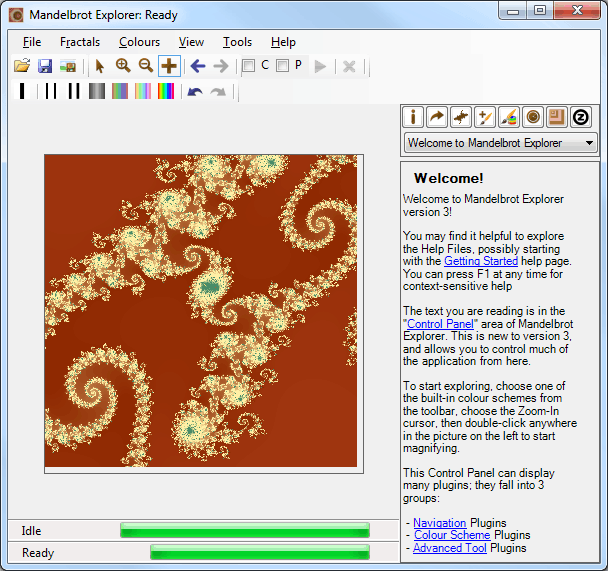Image resolution: width=608 pixels, height=571 pixels.
Task: Select the Zoom-In magnifier cursor
Action: [123, 66]
